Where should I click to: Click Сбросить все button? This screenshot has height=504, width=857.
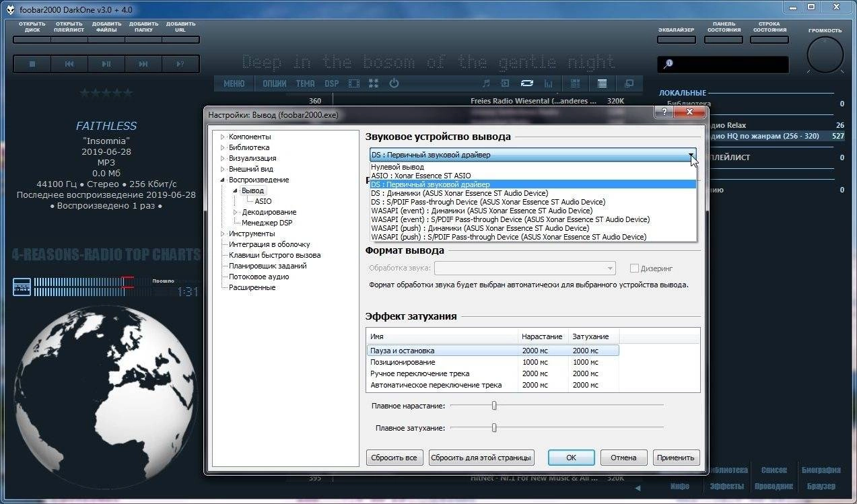click(x=395, y=458)
